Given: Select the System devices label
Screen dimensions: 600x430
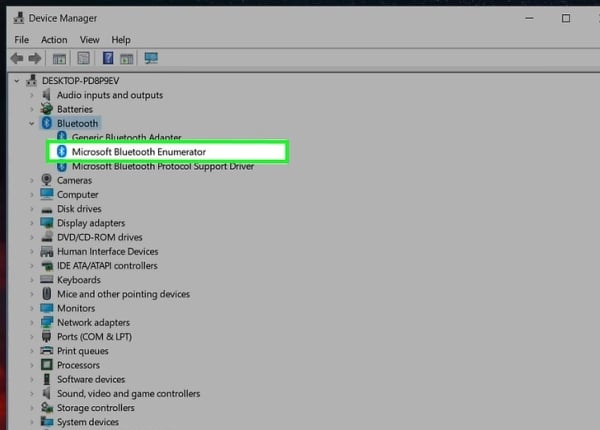Looking at the screenshot, I should tap(88, 422).
